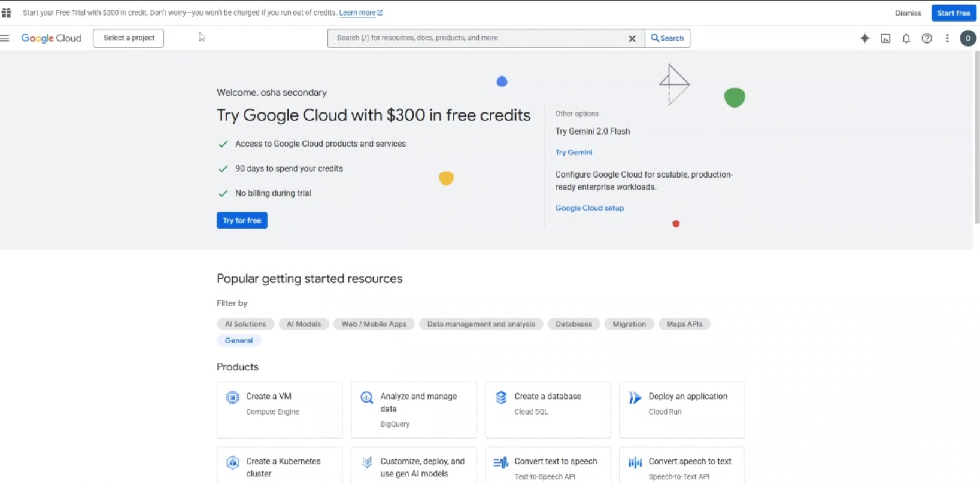
Task: Toggle the General filter chip
Action: (x=238, y=340)
